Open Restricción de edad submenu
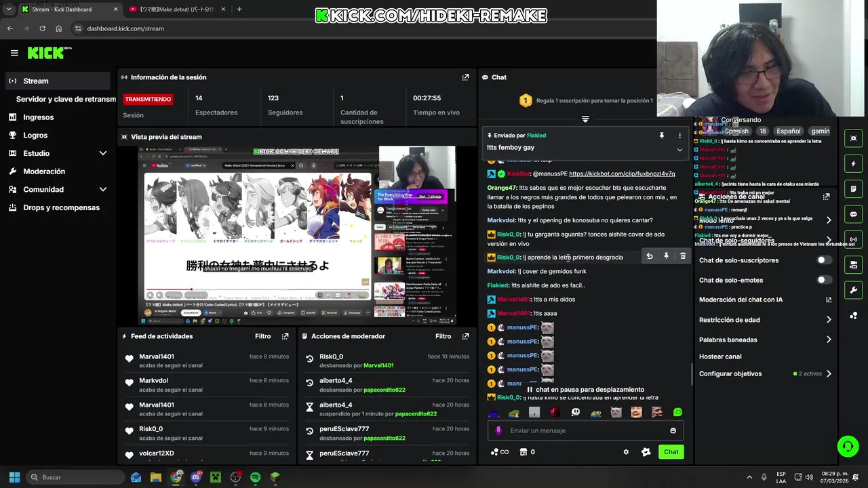 coord(829,320)
